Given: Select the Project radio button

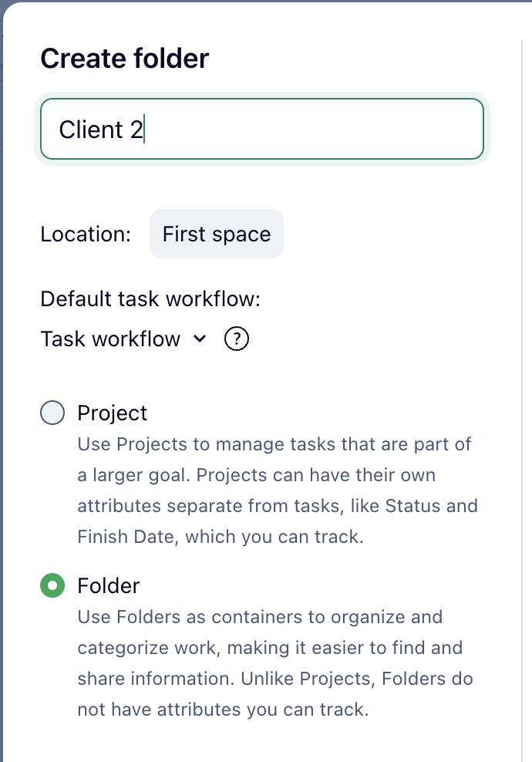Looking at the screenshot, I should tap(52, 413).
